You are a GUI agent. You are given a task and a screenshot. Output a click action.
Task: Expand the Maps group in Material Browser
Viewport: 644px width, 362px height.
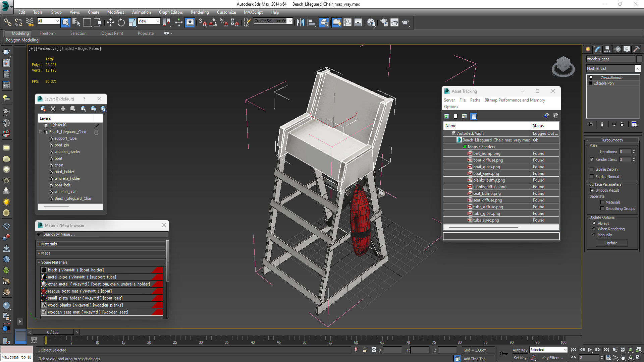[101, 253]
